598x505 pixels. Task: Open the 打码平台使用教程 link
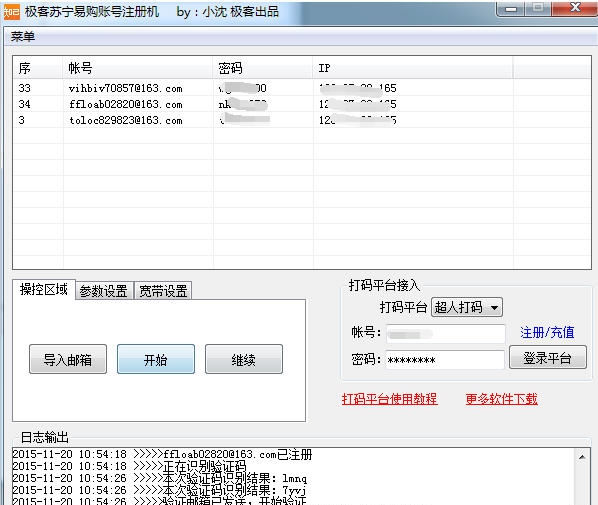click(x=389, y=399)
